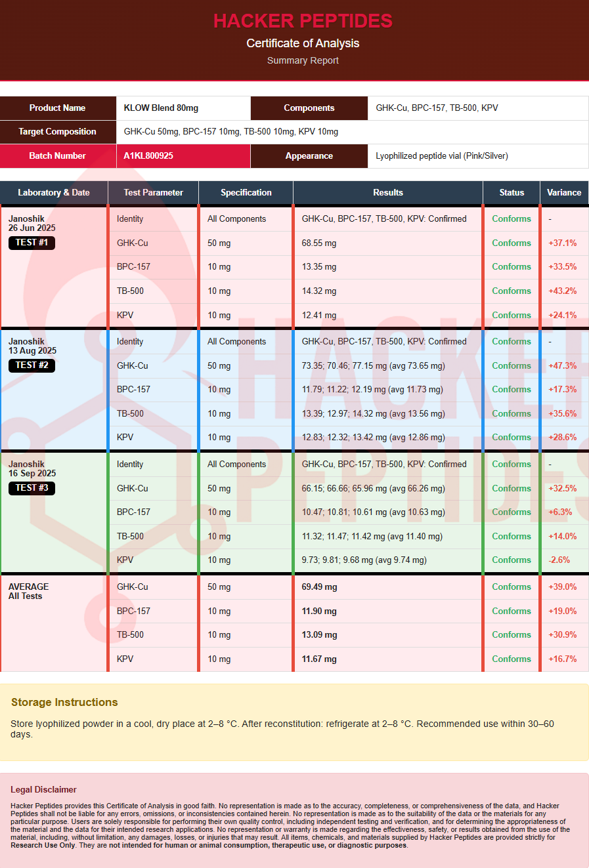Select average TB-500 result '13.09 mg'
The height and width of the screenshot is (868, 589).
(319, 635)
